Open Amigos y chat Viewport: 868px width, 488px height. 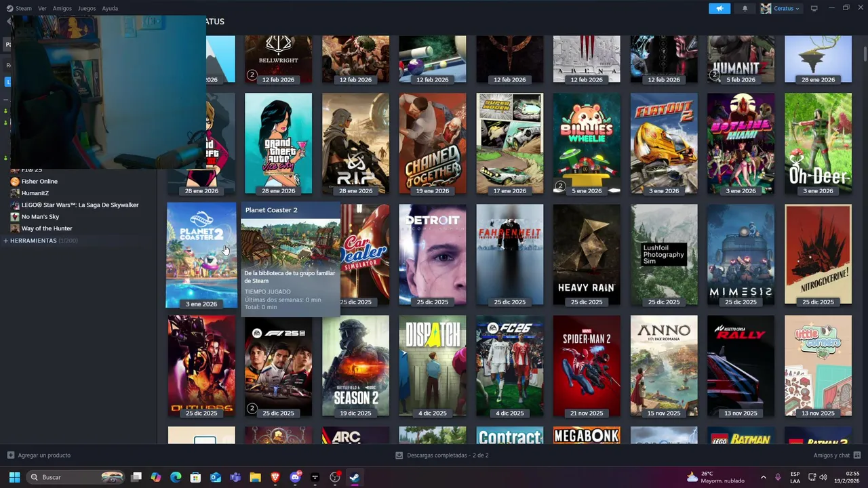(837, 455)
